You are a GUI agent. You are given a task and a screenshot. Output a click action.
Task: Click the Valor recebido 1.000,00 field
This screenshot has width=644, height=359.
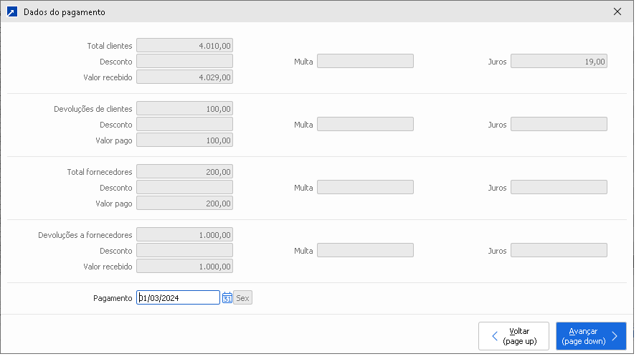pyautogui.click(x=184, y=267)
